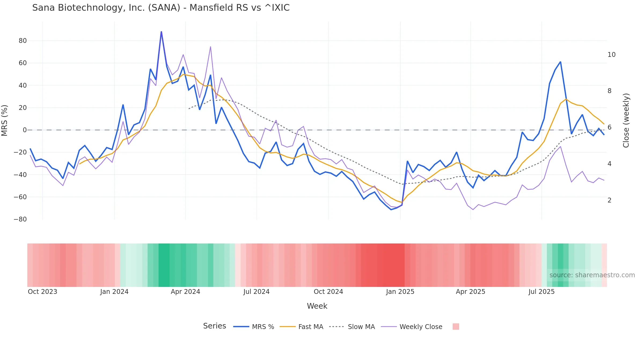Viewport: 644px width, 362px height.
Task: Click the '−40' MRS axis tick
Action: pos(20,175)
